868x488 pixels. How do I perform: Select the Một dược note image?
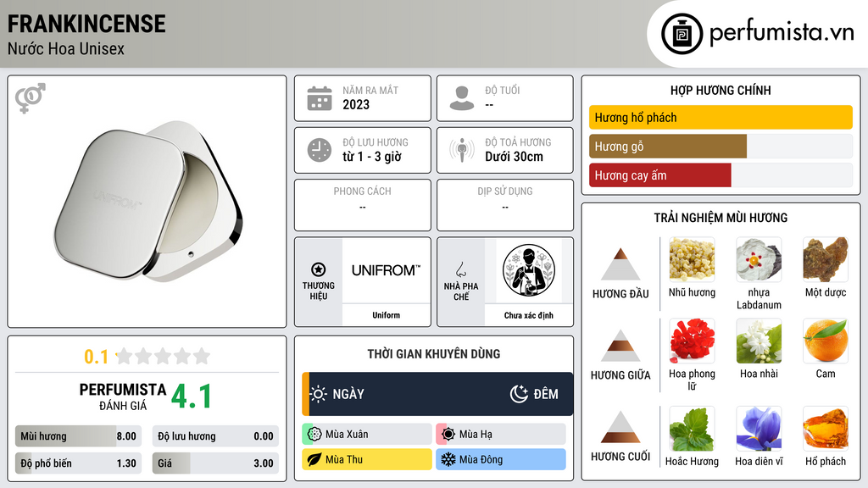pos(826,259)
